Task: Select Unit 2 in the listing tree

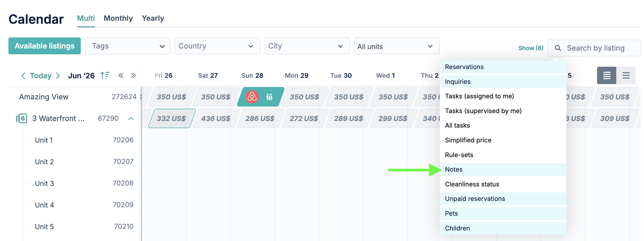Action: pyautogui.click(x=44, y=162)
